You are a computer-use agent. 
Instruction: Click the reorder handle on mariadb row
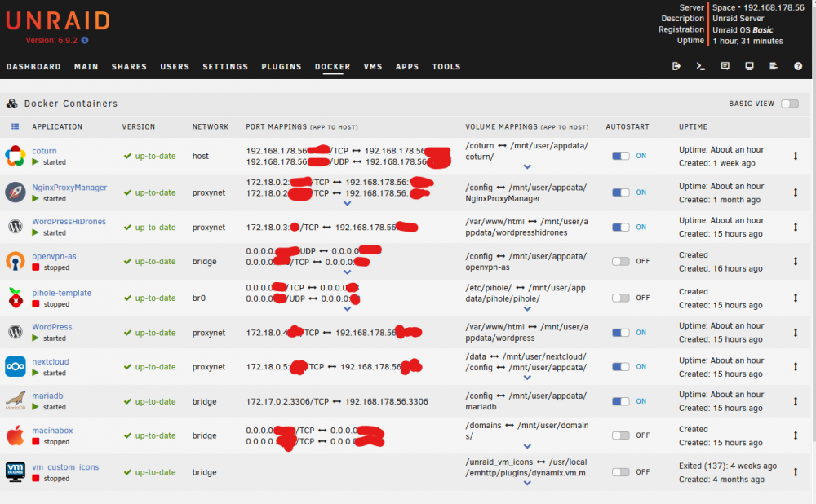coord(795,401)
